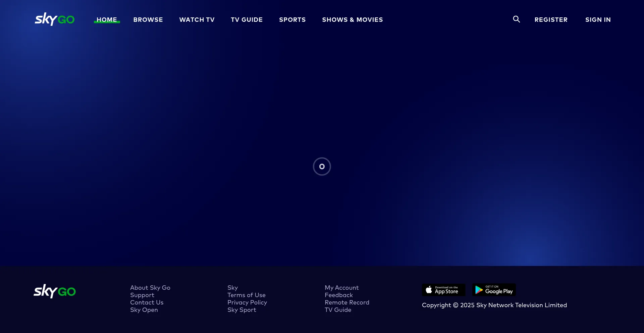Click the loading spinner in page center
Screen dimensions: 644x333
(322, 166)
